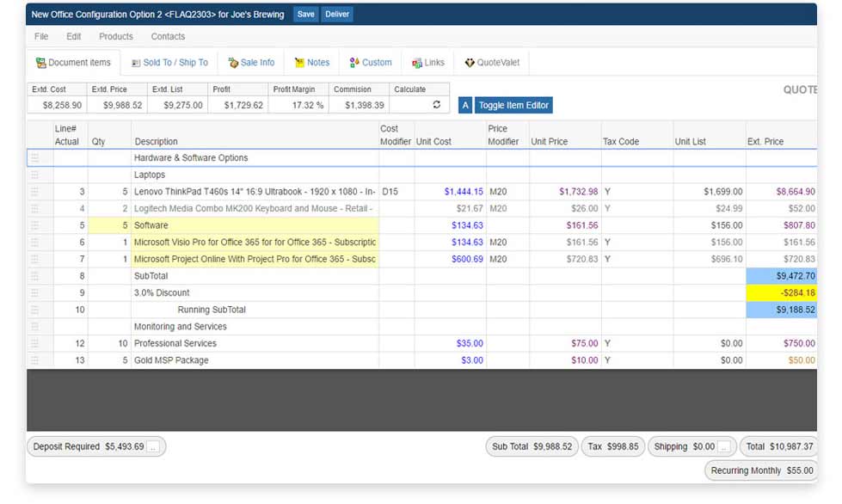Click the Document items tab icon
842x504 pixels.
click(x=40, y=63)
